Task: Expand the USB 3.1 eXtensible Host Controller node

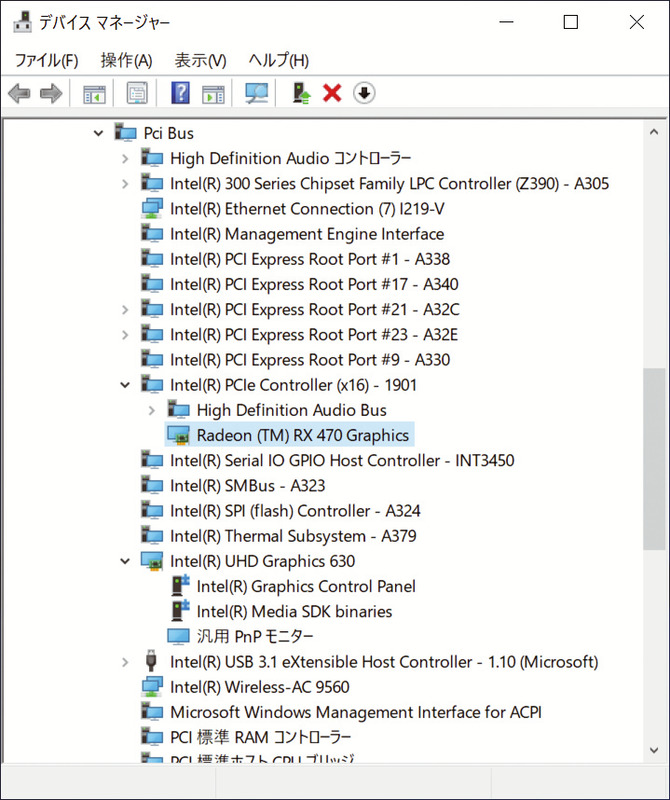Action: click(x=125, y=662)
